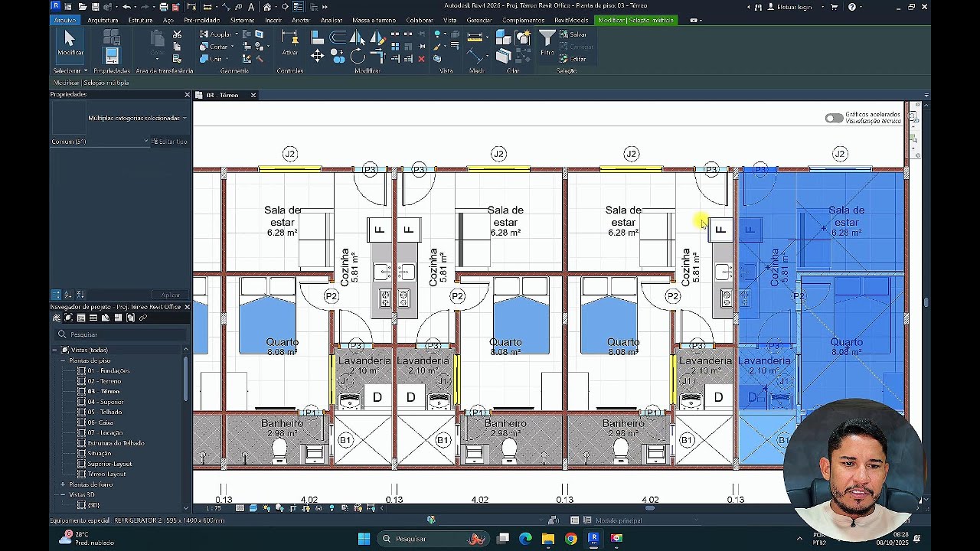980x551 pixels.
Task: Open Google Chrome from the taskbar
Action: pos(570,539)
